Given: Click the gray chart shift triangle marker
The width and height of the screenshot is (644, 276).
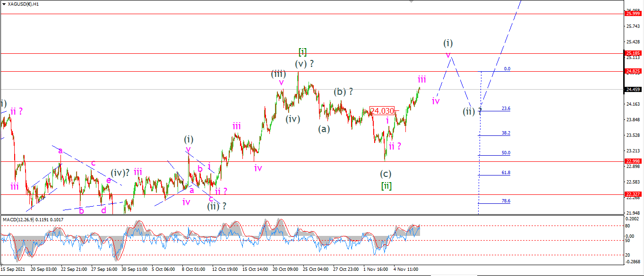Looking at the screenshot, I should 412,1.
